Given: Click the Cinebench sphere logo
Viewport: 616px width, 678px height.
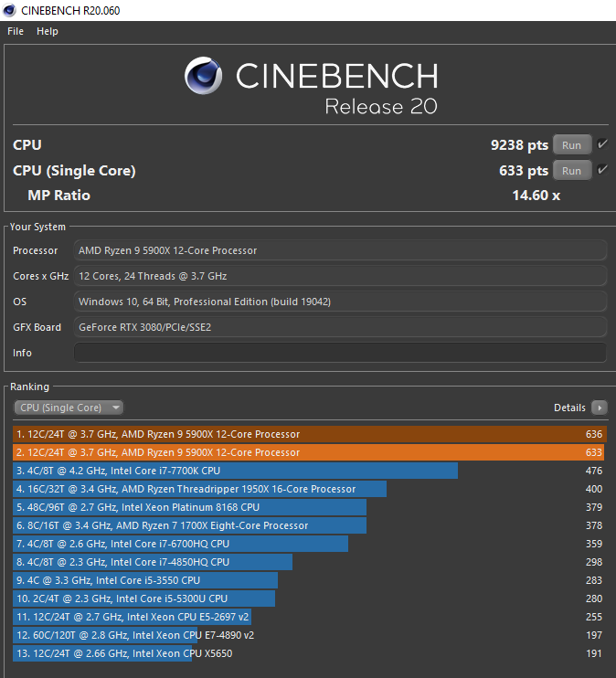Looking at the screenshot, I should coord(203,76).
